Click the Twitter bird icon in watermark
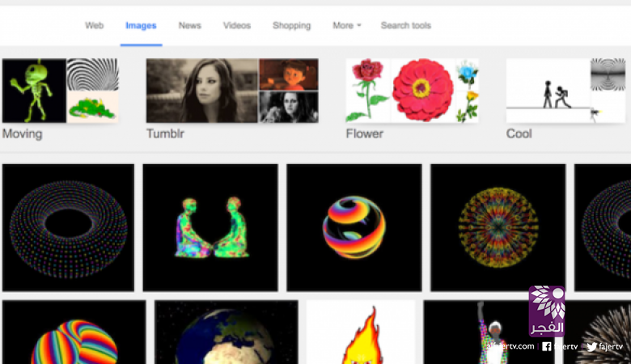 [x=591, y=346]
